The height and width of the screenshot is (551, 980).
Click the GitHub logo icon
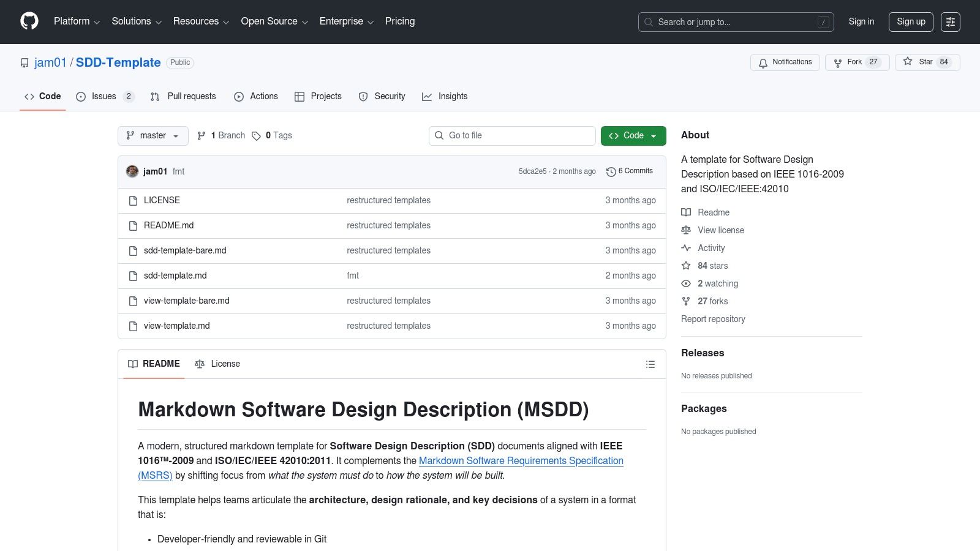[x=29, y=21]
